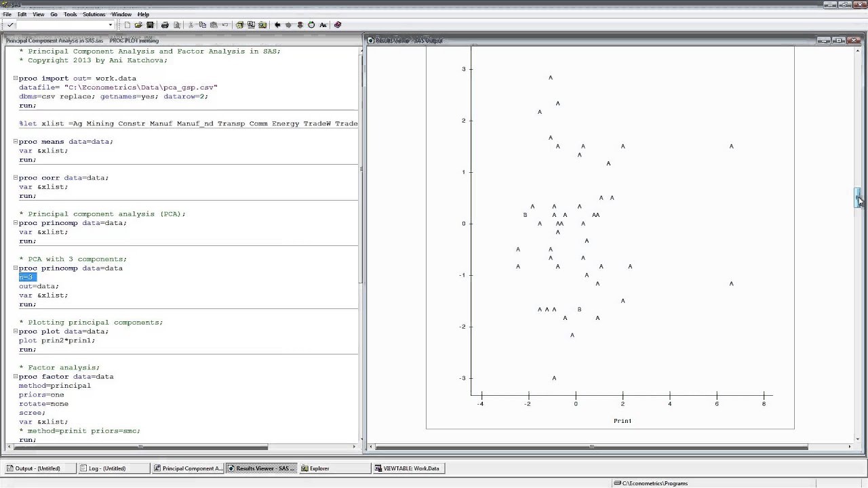Open the File menu
The image size is (868, 488).
(x=7, y=14)
